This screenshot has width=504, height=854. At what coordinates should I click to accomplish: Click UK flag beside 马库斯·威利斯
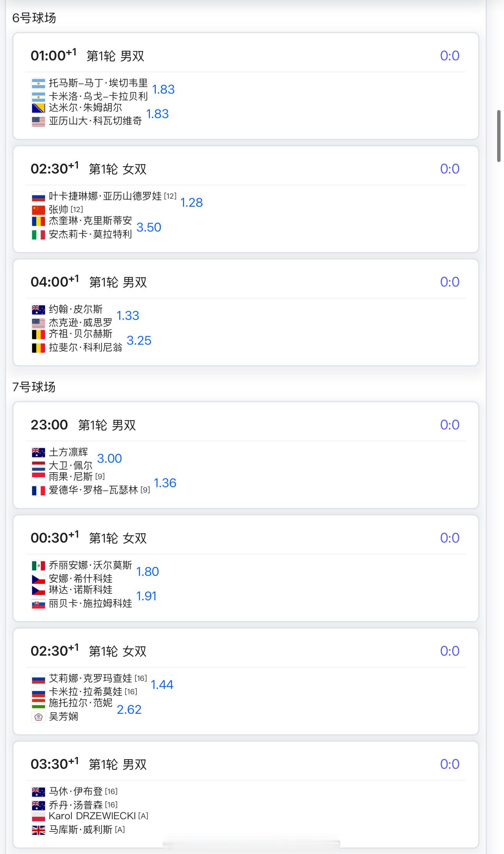38,830
